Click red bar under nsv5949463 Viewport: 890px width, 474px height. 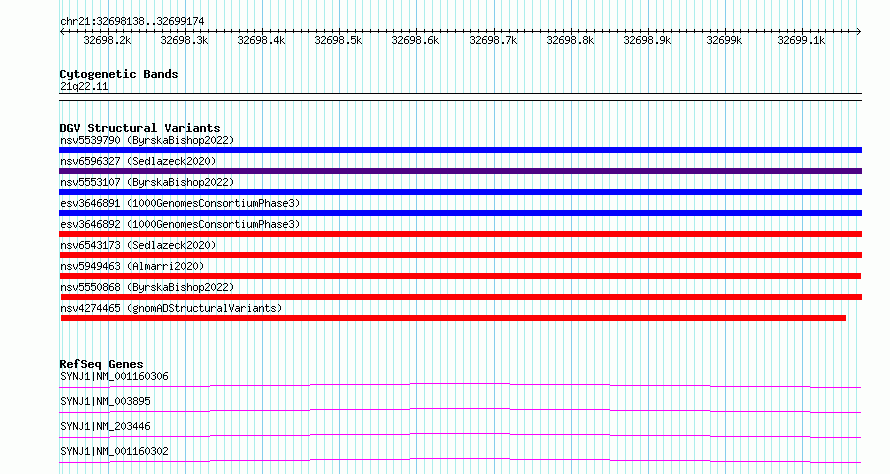461,276
